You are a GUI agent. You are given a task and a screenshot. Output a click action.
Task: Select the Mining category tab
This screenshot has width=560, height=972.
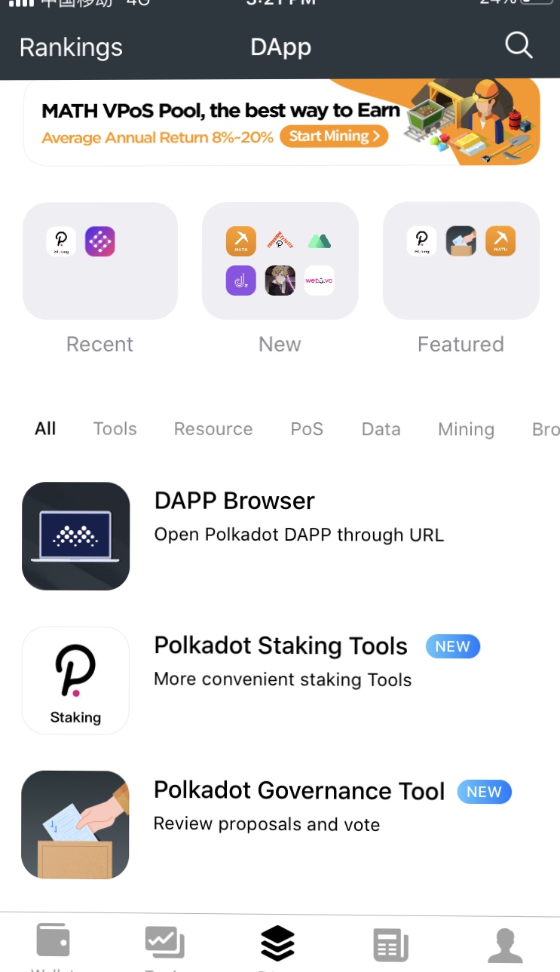[x=466, y=430]
